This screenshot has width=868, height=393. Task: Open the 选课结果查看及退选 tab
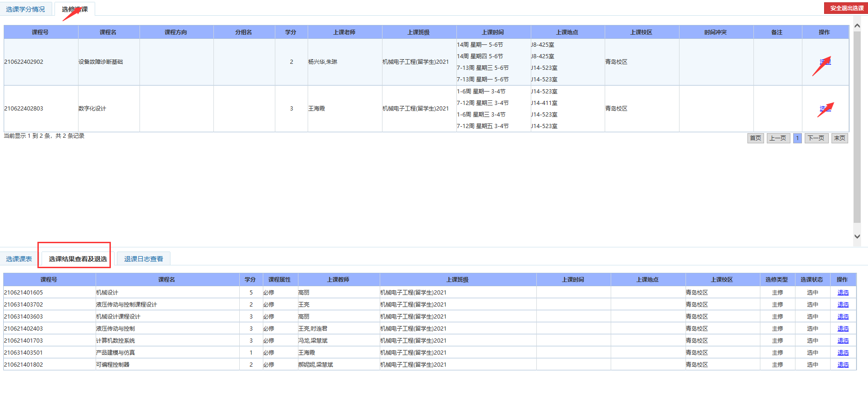[x=78, y=259]
